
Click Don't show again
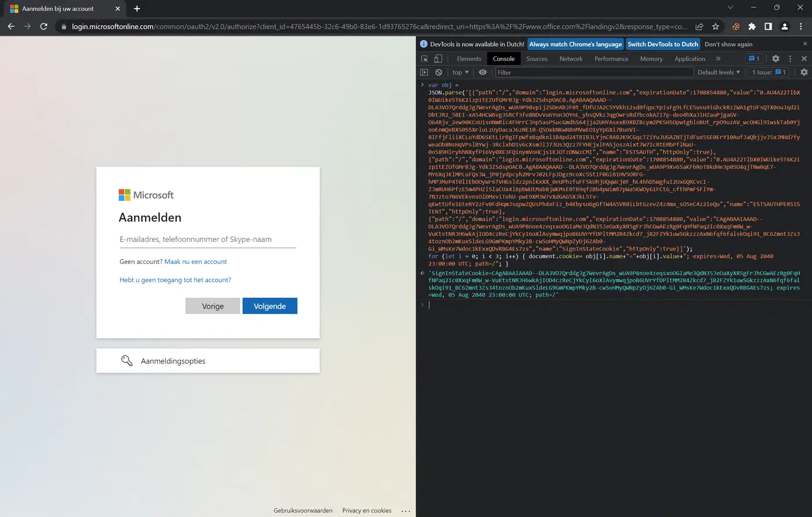728,44
